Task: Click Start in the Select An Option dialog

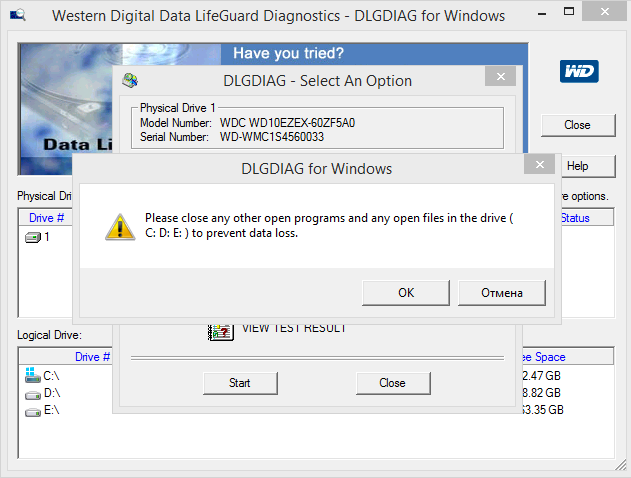Action: tap(240, 383)
